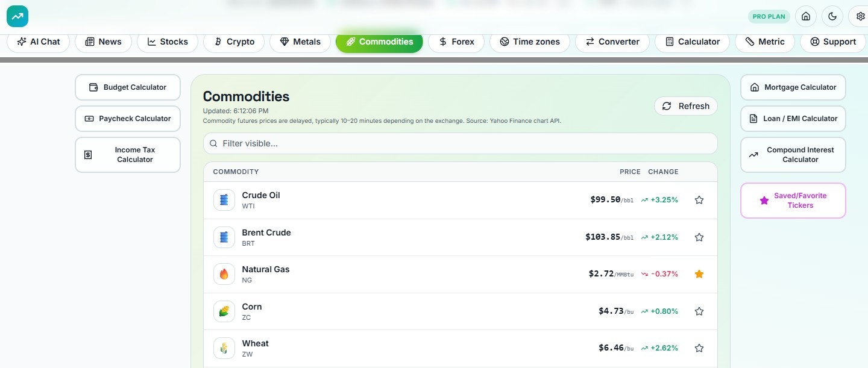Open the Mortgage Calculator
868x368 pixels.
coord(793,87)
